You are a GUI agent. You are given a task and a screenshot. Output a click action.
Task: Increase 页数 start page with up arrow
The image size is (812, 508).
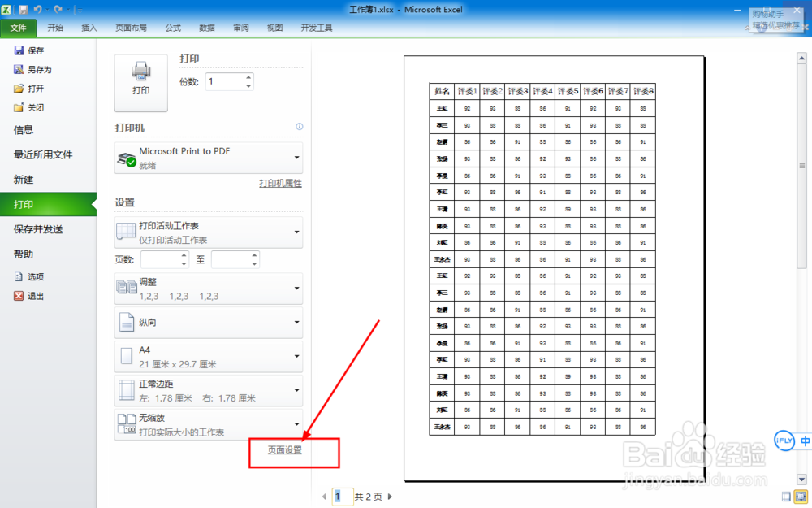(184, 255)
